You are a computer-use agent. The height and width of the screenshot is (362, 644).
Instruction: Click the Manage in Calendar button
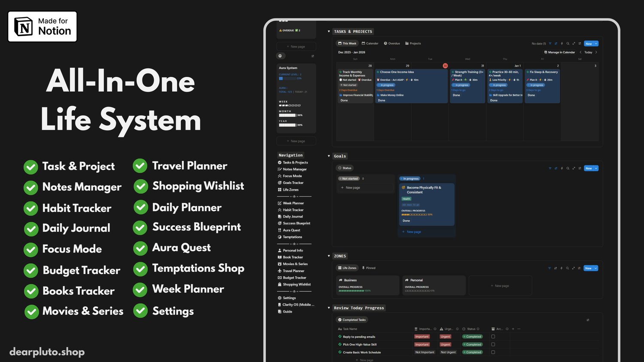[x=559, y=52]
